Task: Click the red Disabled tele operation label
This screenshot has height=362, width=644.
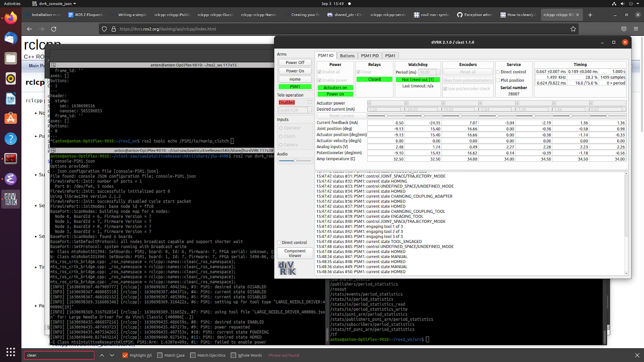Action: point(287,103)
